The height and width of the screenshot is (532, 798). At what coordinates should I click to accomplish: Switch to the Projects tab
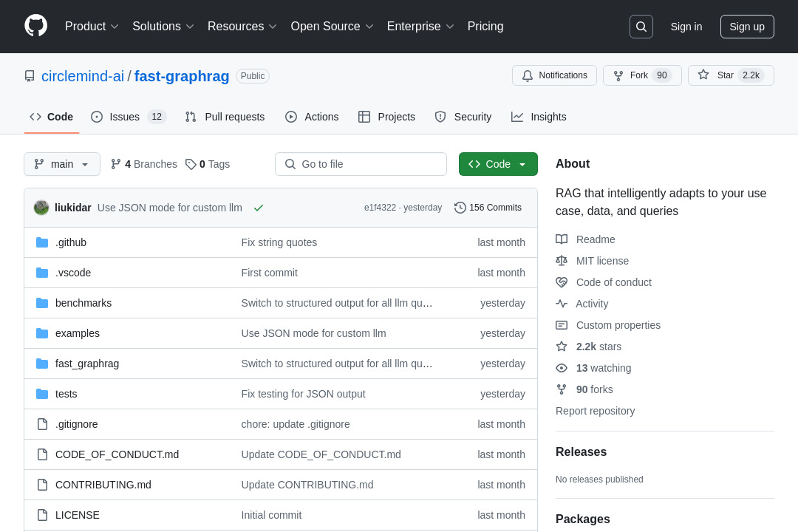386,117
